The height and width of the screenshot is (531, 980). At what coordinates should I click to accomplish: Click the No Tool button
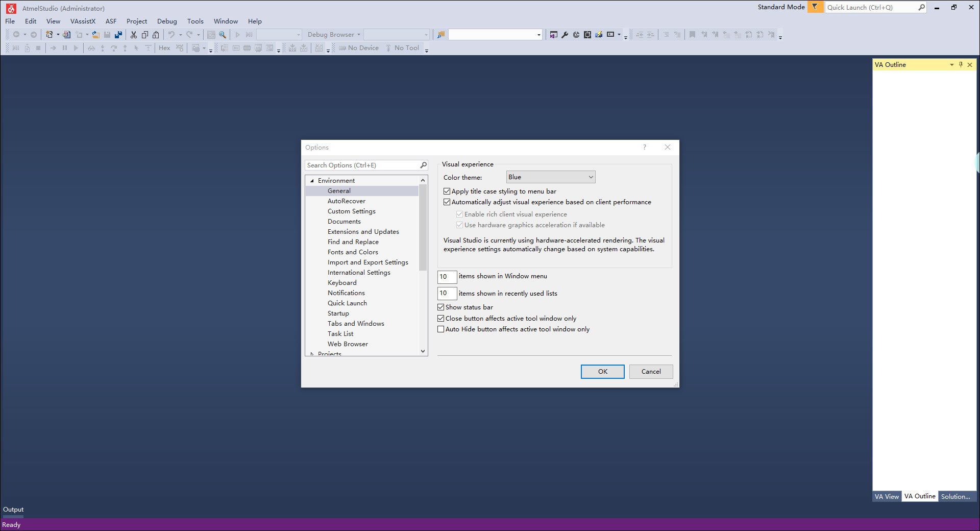(402, 48)
